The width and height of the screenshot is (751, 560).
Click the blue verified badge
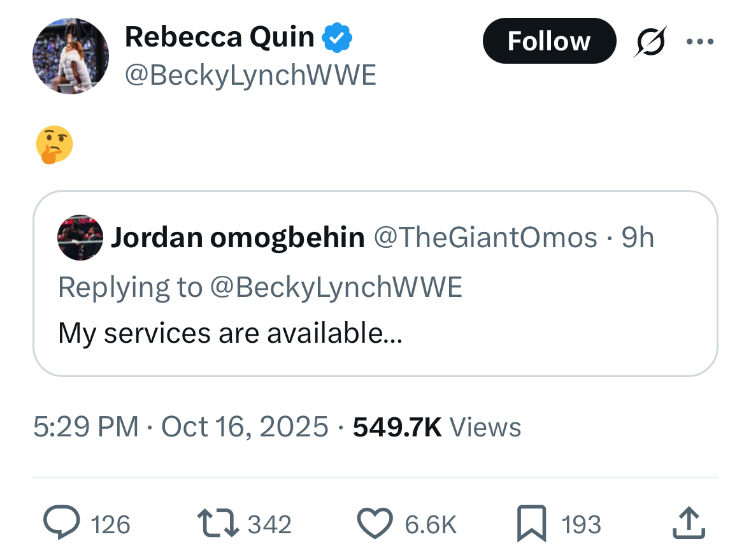338,38
